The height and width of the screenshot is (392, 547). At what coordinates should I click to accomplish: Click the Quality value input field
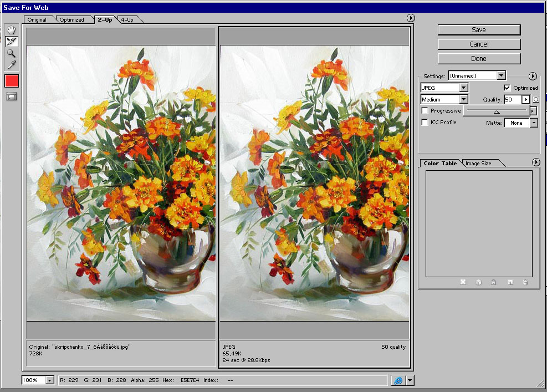point(512,100)
